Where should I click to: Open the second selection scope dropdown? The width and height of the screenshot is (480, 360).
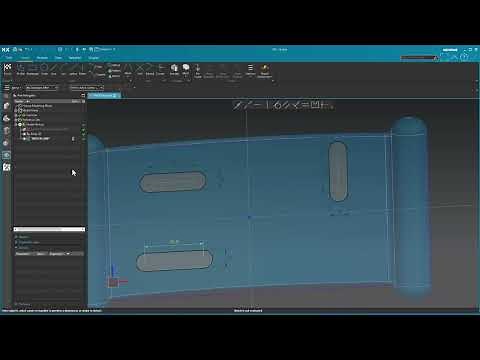click(87, 88)
